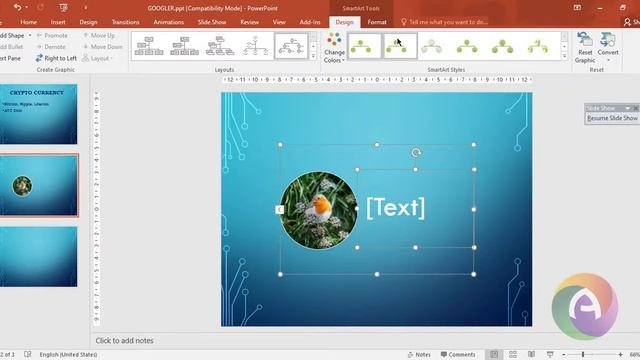
Task: Open the Convert dropdown
Action: [x=608, y=48]
